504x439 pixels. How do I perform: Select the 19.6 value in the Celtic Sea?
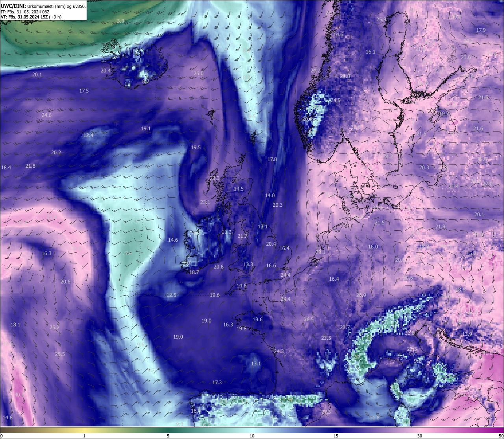tap(215, 295)
